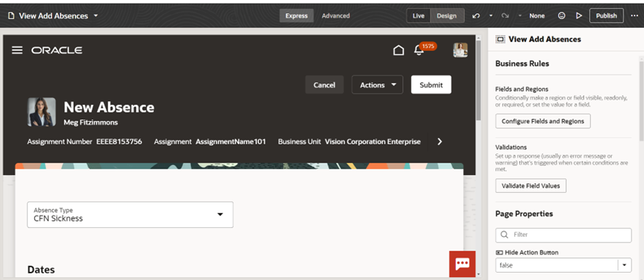Image resolution: width=644 pixels, height=280 pixels.
Task: Click the smiley face feedback icon
Action: pos(561,15)
